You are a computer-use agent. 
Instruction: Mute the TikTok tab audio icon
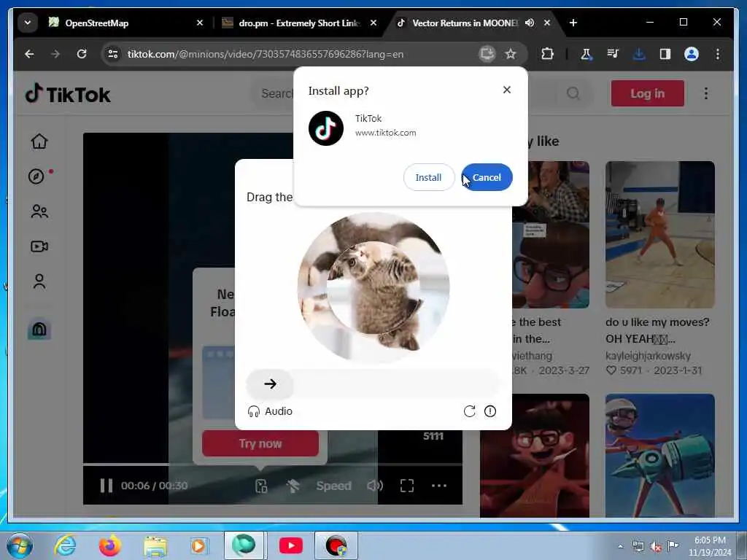530,23
